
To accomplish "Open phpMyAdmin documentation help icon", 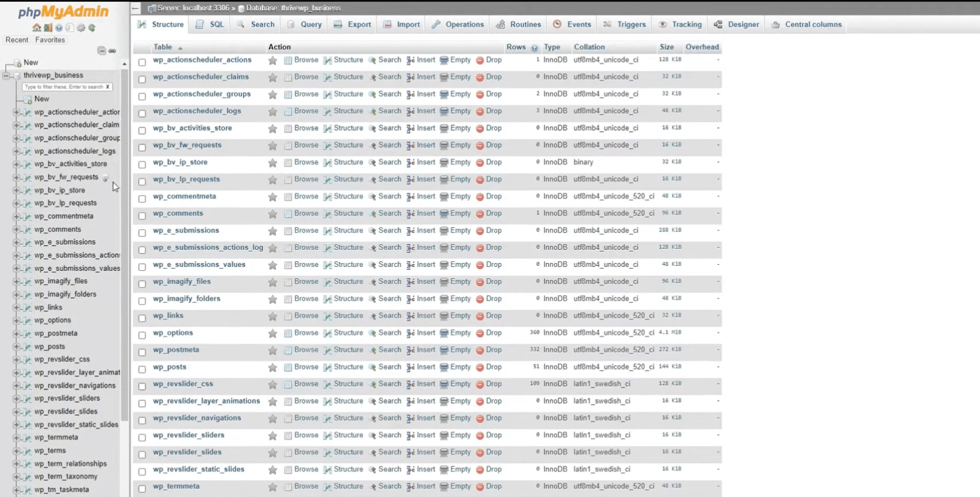I will [x=59, y=28].
